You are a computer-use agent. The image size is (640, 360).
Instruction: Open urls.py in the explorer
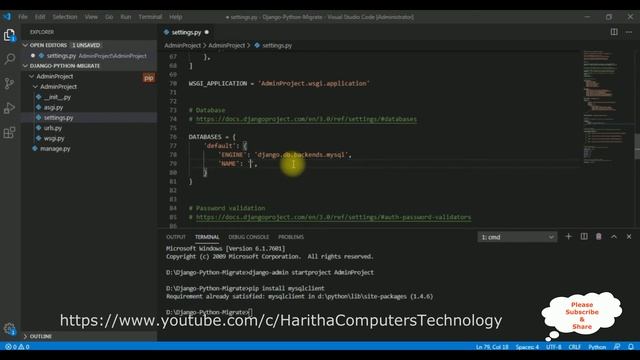click(x=89, y=128)
